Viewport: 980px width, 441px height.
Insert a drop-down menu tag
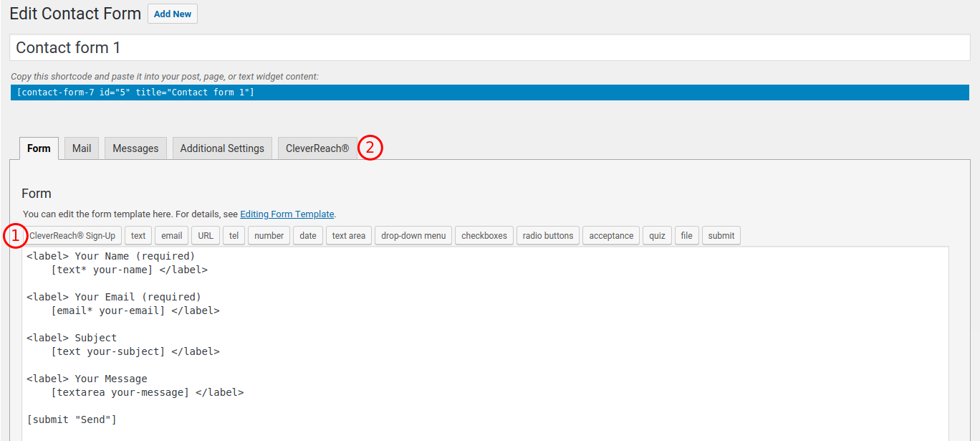click(413, 235)
